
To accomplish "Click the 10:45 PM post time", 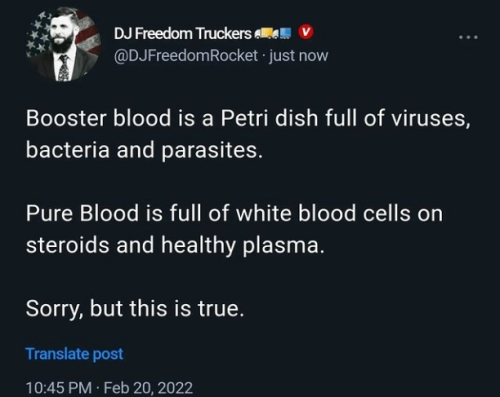I will pyautogui.click(x=59, y=388).
